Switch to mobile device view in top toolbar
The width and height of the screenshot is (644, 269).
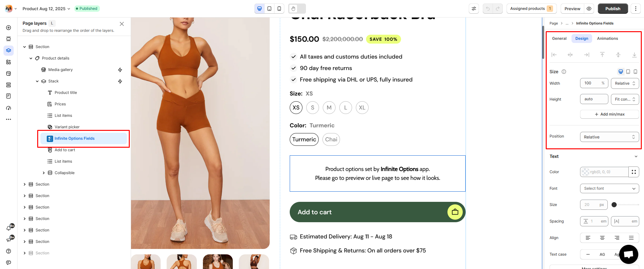coord(279,9)
